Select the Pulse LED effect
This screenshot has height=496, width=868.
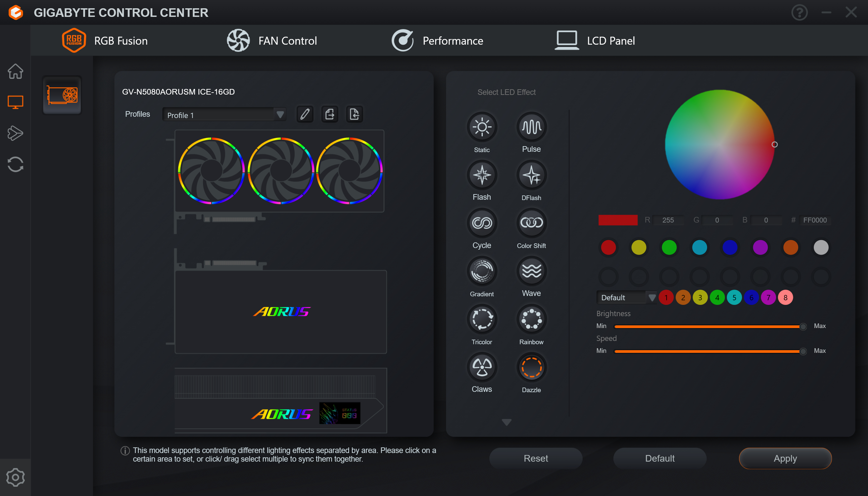tap(531, 127)
